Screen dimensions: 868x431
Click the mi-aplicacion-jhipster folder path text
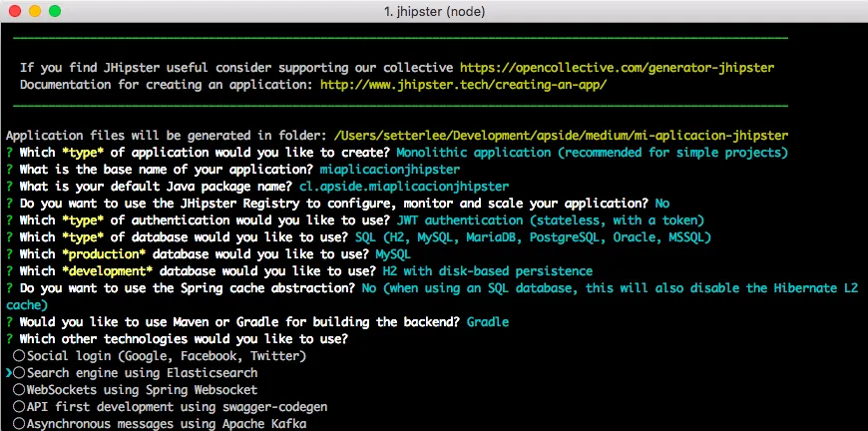coord(562,136)
